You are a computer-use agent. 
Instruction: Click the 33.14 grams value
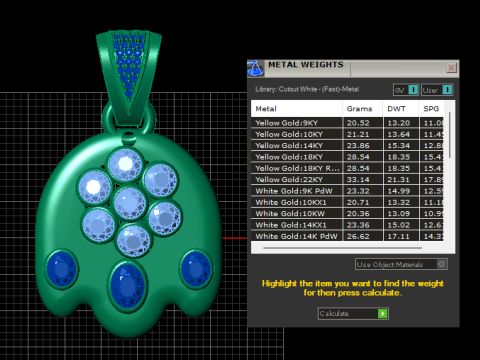[358, 180]
